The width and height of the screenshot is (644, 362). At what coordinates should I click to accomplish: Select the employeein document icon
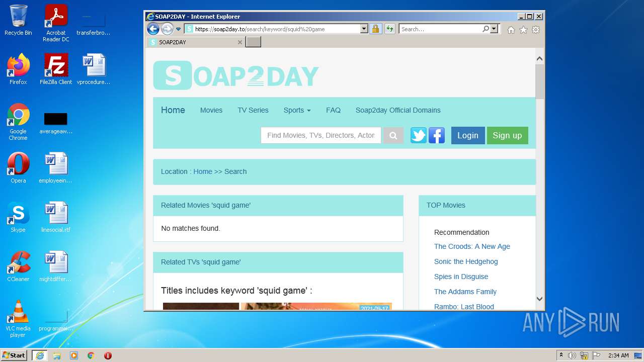coord(56,167)
